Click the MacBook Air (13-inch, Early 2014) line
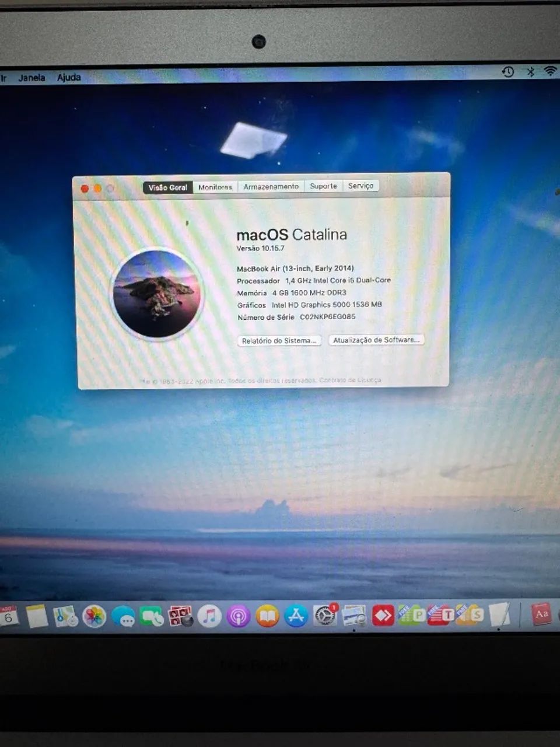This screenshot has width=560, height=747. click(x=295, y=268)
